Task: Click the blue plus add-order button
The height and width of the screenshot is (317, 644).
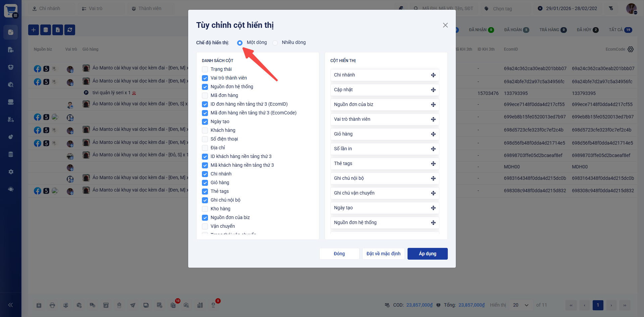Action: (x=34, y=30)
